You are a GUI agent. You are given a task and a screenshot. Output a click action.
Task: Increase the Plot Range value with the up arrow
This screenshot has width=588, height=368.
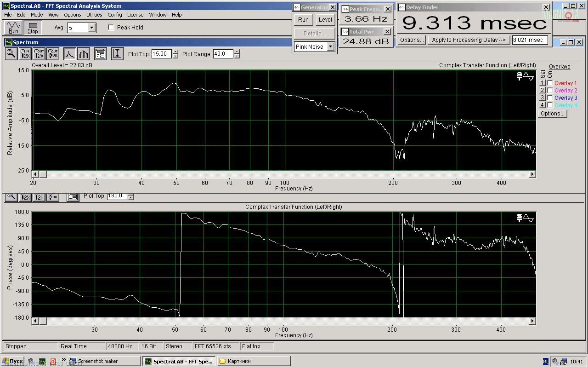(x=237, y=52)
